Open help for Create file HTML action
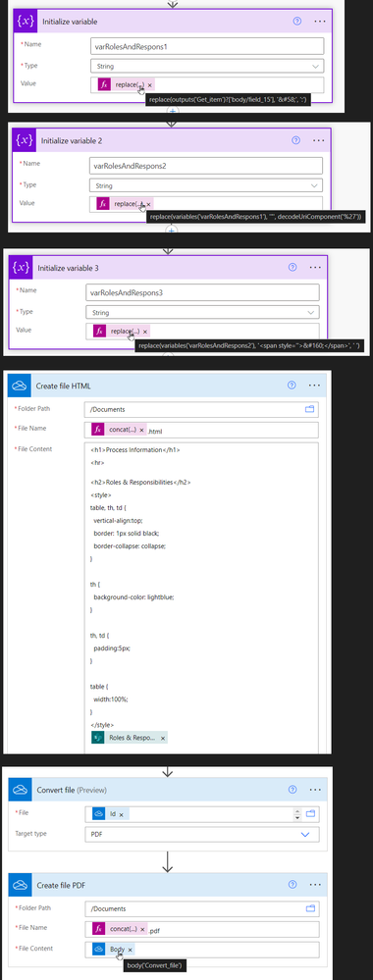The width and height of the screenshot is (373, 980). tap(291, 386)
